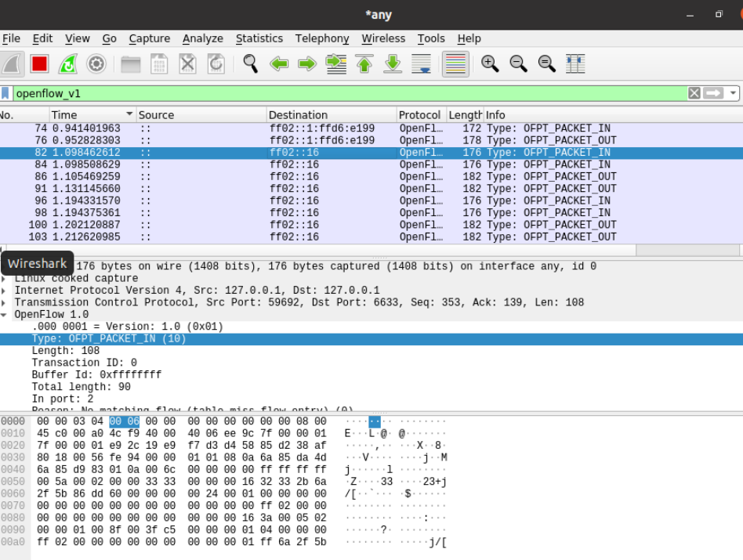The height and width of the screenshot is (560, 743).
Task: Select Length: 108 field
Action: (371, 351)
